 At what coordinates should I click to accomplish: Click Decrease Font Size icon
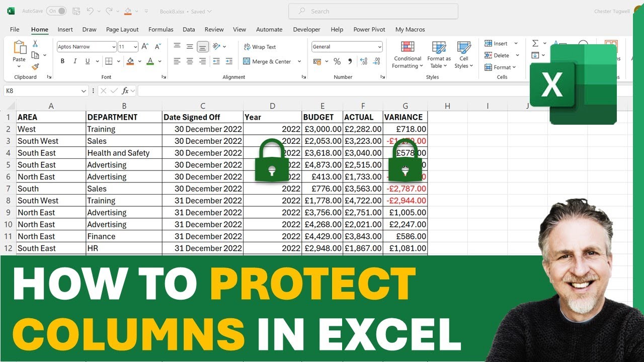(157, 47)
